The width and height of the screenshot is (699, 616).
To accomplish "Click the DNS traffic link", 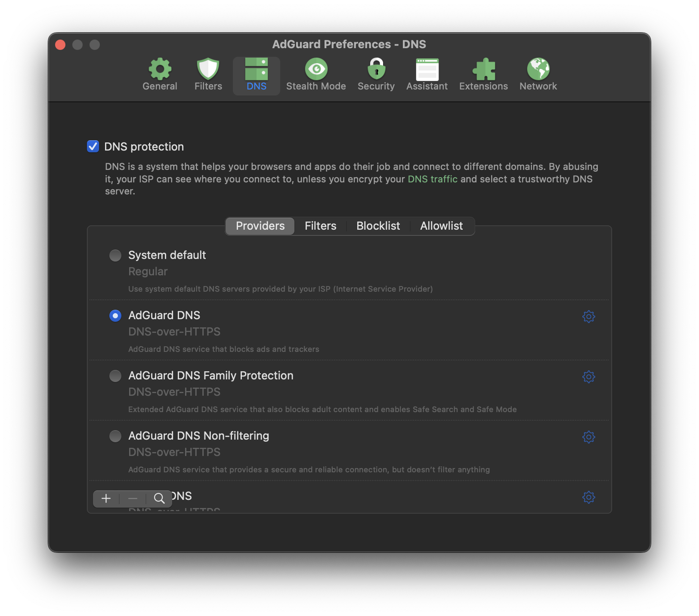I will pyautogui.click(x=432, y=179).
